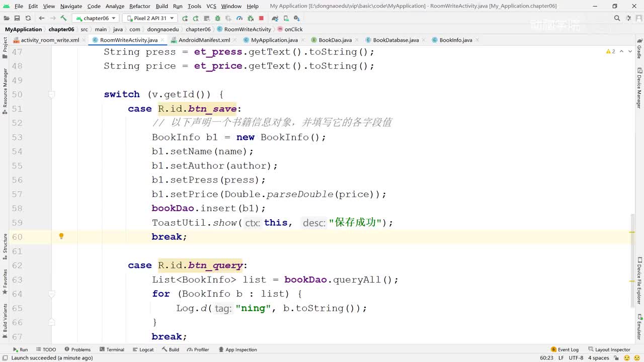Screen dimensions: 644x362
Task: Click the warnings indicator showing 2
Action: [x=610, y=51]
